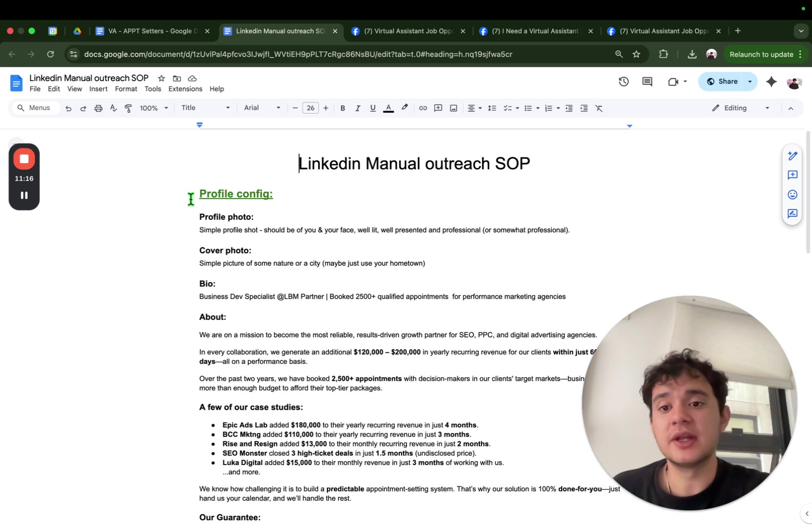Viewport: 812px width, 527px height.
Task: Open the Editing mode dropdown
Action: [x=738, y=108]
